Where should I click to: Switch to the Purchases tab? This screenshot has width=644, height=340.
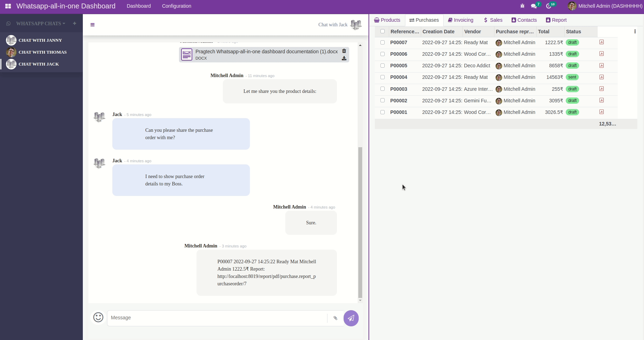(424, 20)
